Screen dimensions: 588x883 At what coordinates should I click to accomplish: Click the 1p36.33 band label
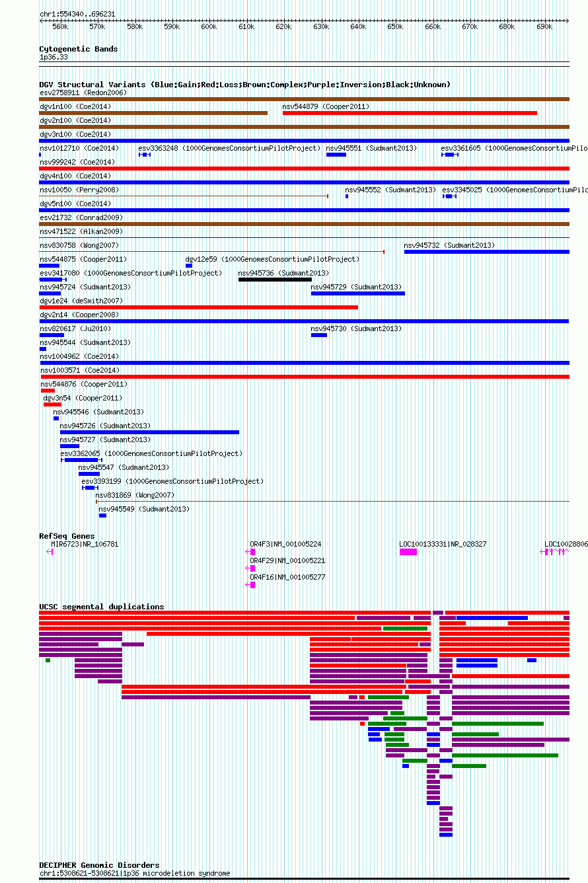point(54,58)
